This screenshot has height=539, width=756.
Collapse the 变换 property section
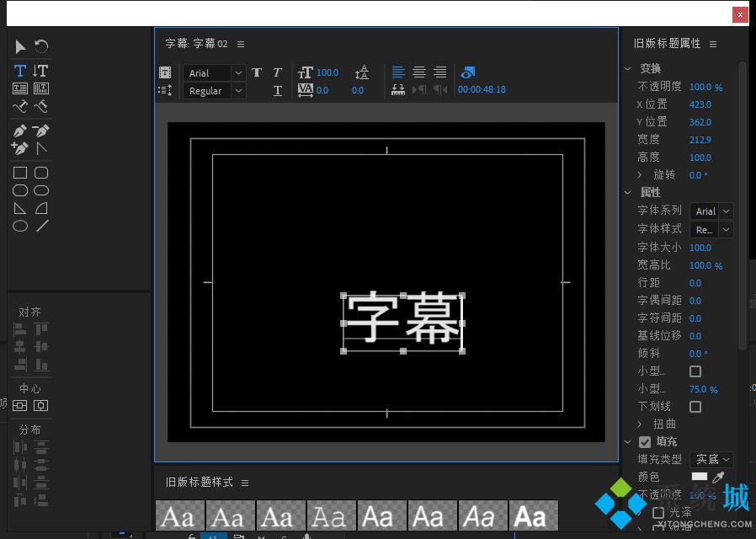pyautogui.click(x=627, y=68)
